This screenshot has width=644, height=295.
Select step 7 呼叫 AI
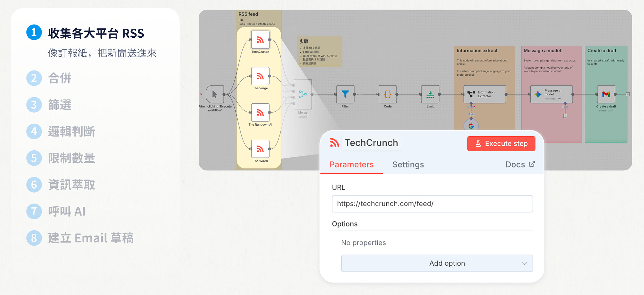(56, 212)
